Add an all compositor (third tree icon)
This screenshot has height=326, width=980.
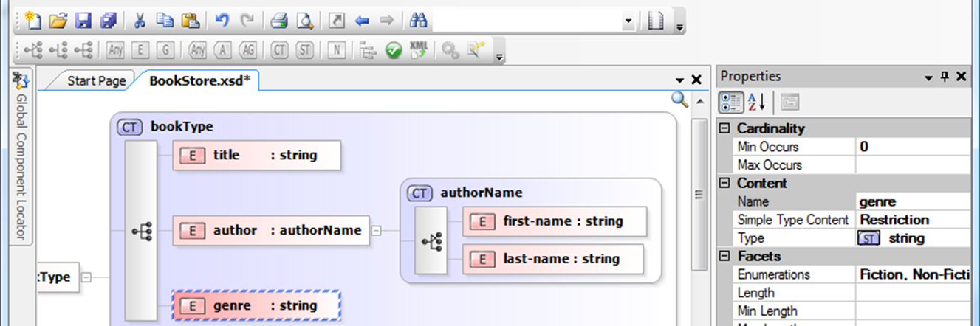click(x=83, y=50)
